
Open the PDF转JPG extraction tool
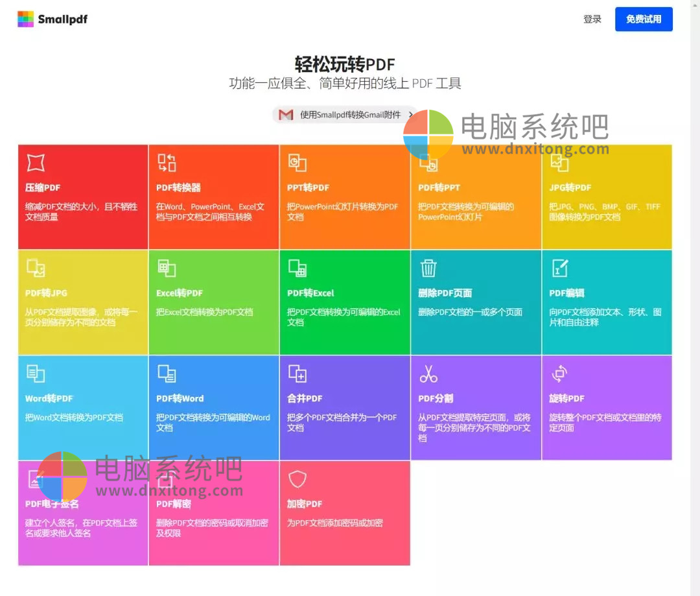tap(36, 268)
